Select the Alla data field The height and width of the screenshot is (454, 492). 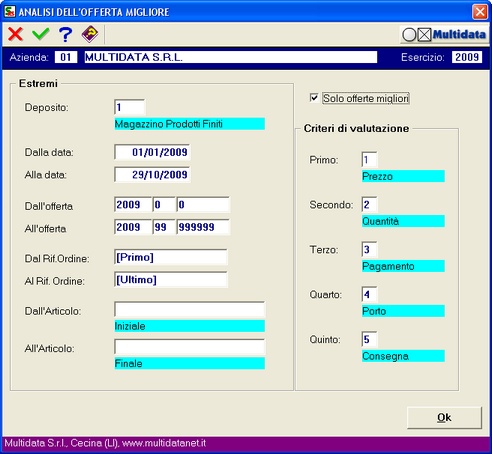coord(152,175)
